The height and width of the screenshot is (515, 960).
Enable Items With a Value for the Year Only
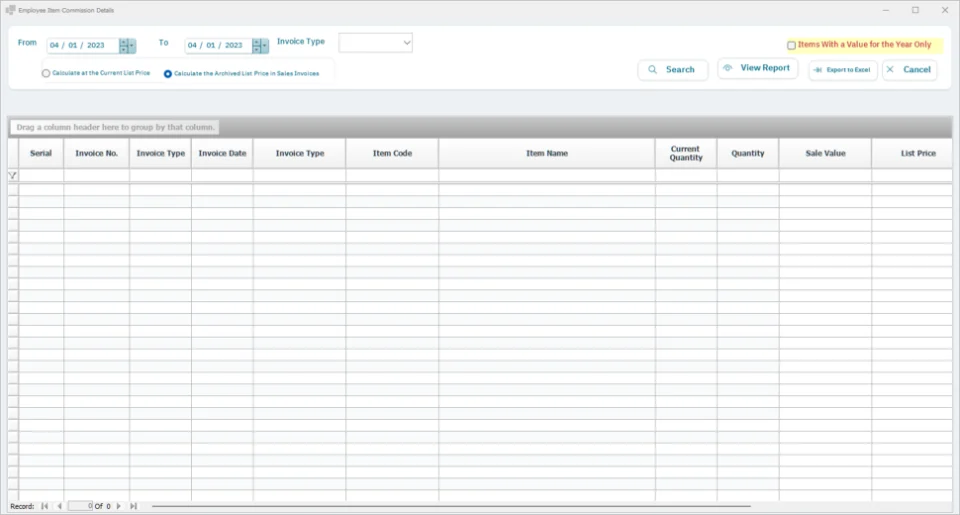[x=791, y=45]
